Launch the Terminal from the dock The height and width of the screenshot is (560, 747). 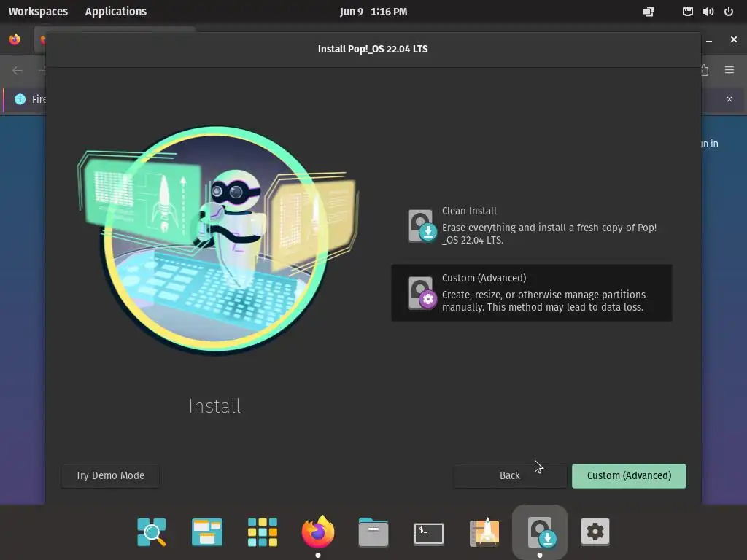click(x=429, y=533)
